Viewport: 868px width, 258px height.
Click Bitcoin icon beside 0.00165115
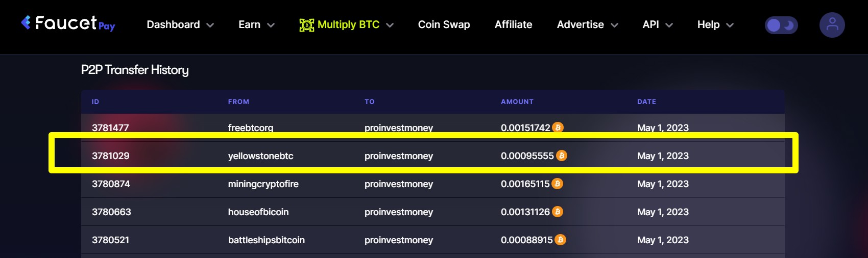point(557,184)
